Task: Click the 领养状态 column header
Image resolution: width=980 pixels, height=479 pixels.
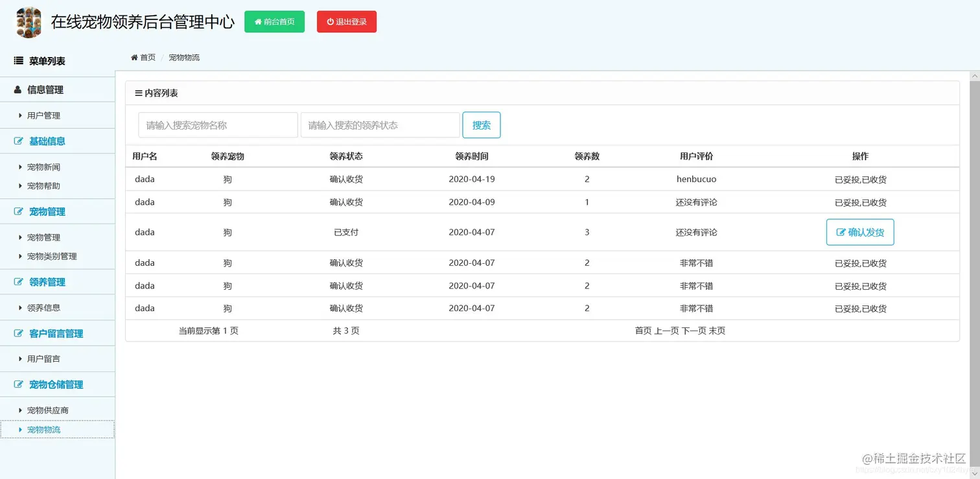Action: [346, 156]
